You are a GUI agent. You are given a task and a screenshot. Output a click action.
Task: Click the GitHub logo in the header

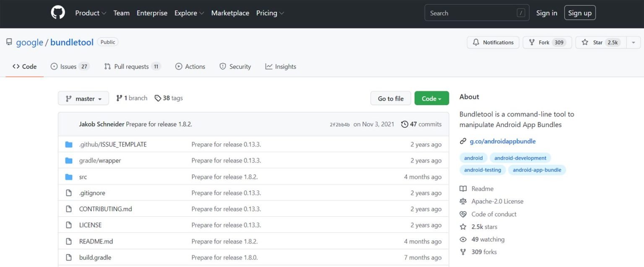point(57,12)
